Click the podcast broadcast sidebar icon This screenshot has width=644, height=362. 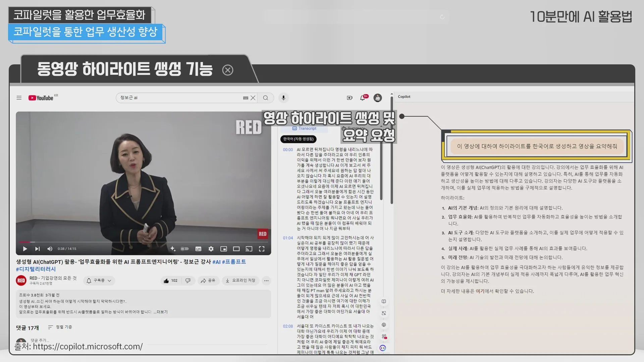[x=384, y=325]
